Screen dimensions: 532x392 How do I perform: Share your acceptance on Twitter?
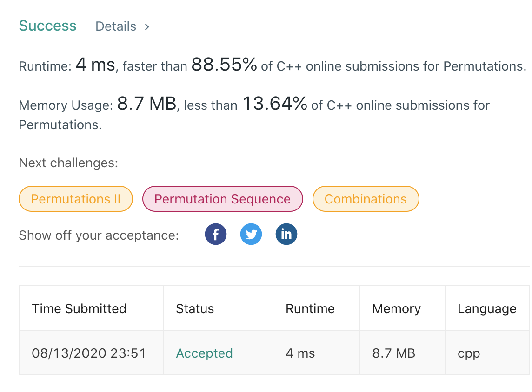(251, 234)
